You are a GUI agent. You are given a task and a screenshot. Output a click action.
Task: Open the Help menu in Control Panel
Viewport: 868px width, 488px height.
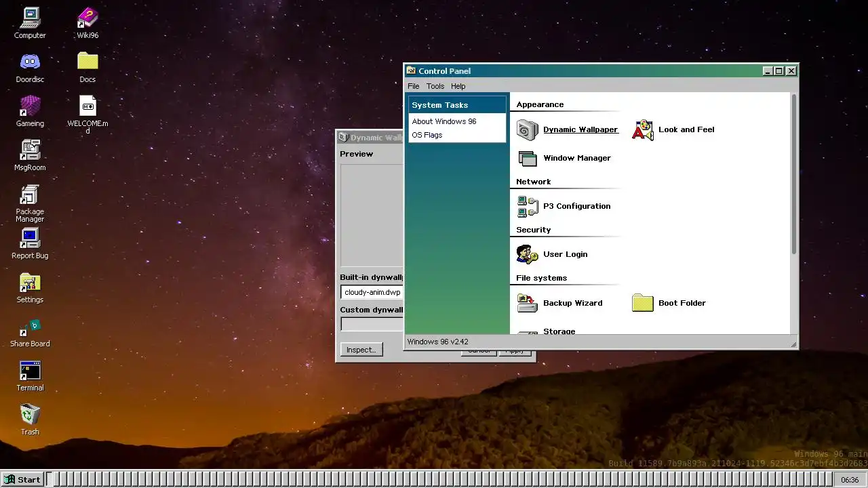pos(458,86)
